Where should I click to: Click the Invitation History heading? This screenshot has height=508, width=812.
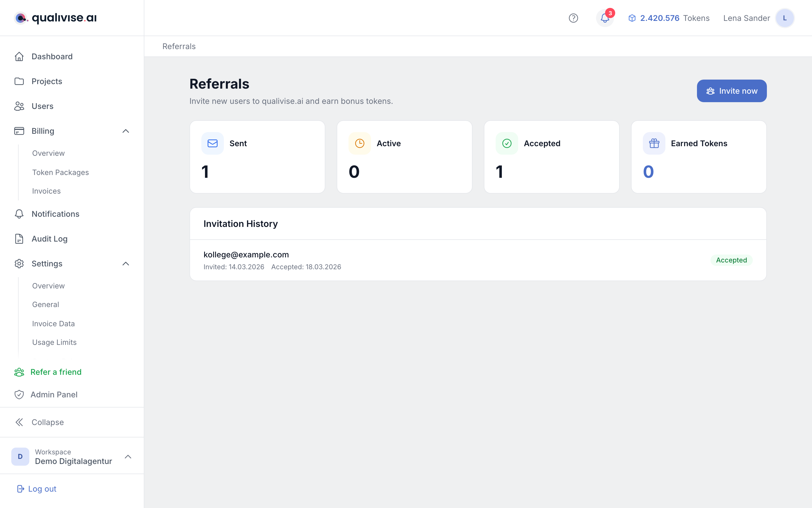tap(240, 224)
